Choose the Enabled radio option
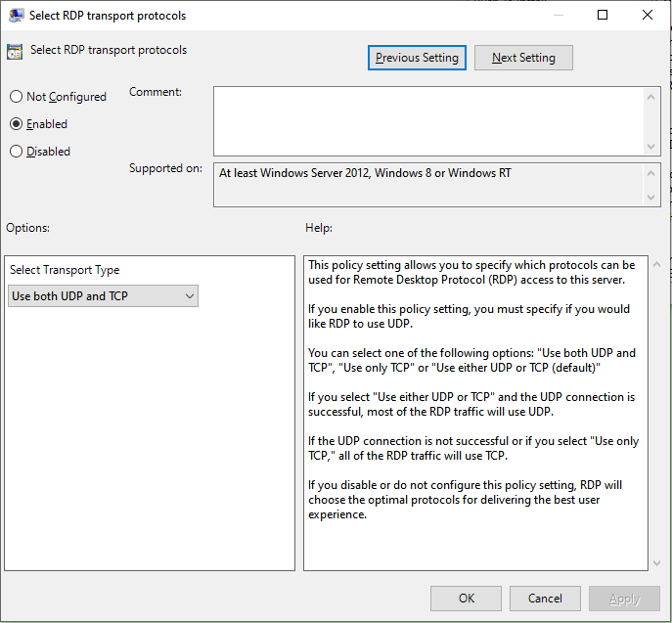 coord(16,124)
